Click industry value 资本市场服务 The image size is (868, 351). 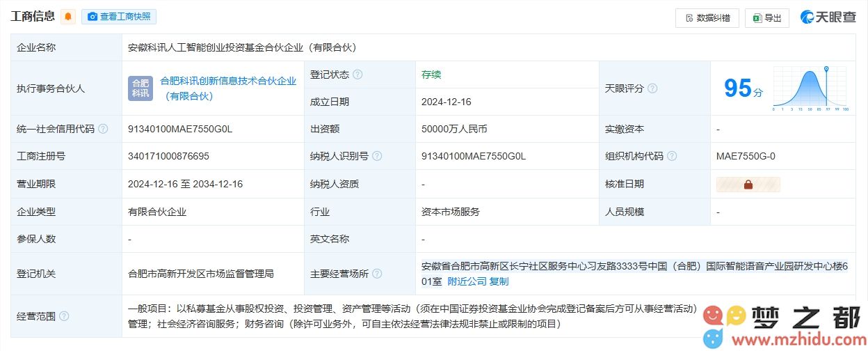[451, 212]
